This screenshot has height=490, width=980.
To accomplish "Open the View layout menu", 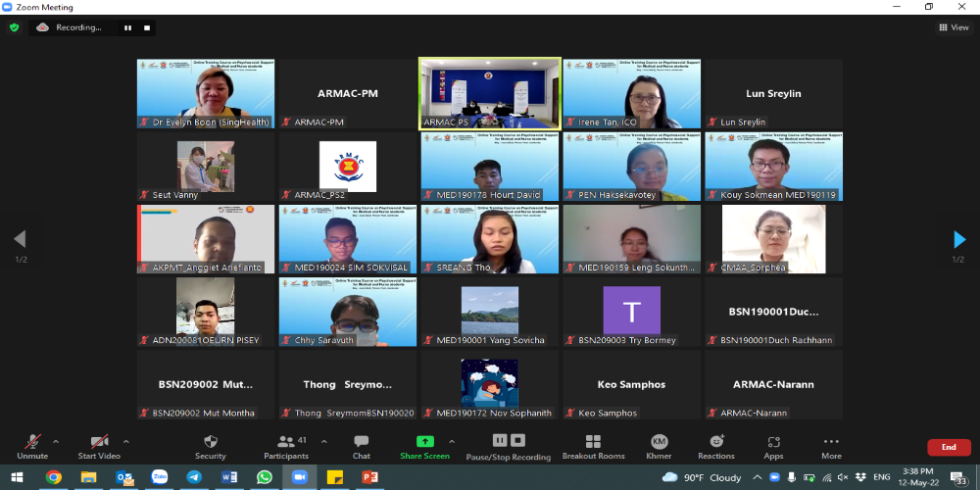I will (954, 27).
